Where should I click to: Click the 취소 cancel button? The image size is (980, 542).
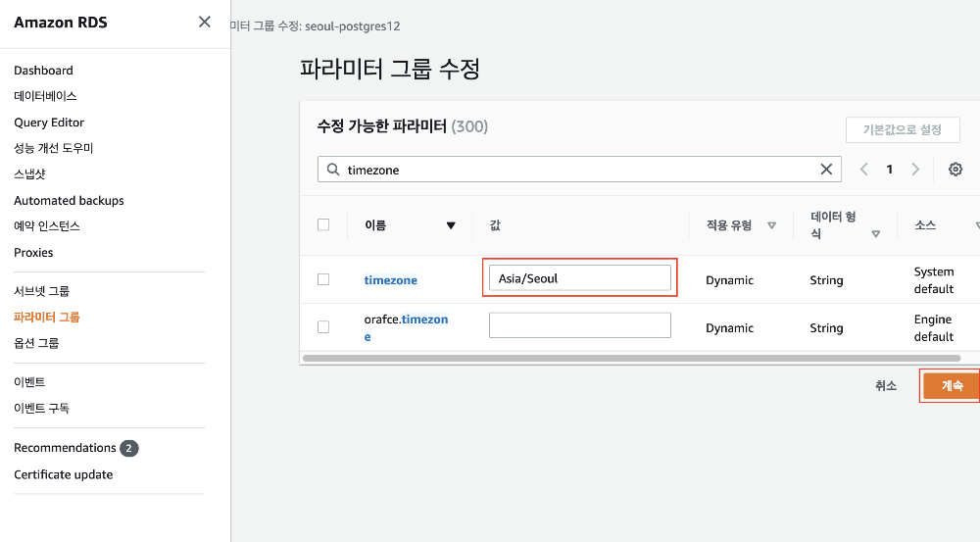pyautogui.click(x=886, y=386)
